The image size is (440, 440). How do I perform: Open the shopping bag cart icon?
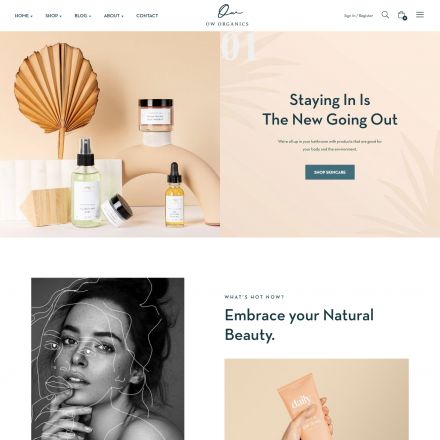tap(402, 15)
